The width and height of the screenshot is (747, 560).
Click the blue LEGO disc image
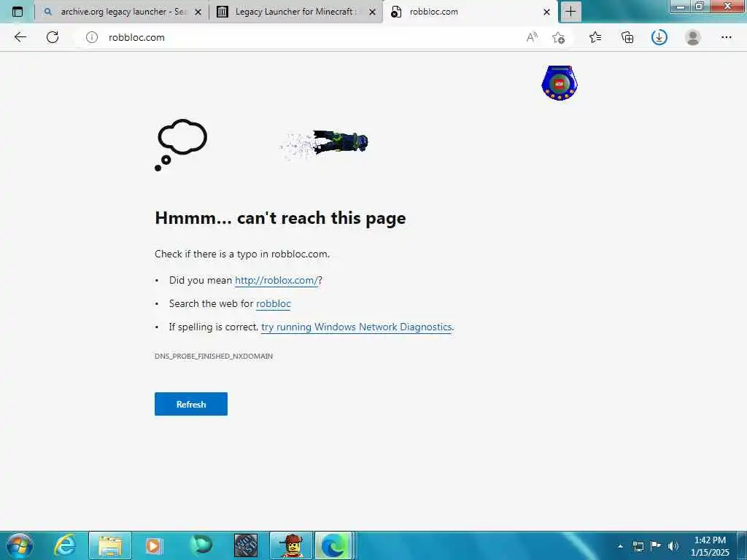click(560, 83)
